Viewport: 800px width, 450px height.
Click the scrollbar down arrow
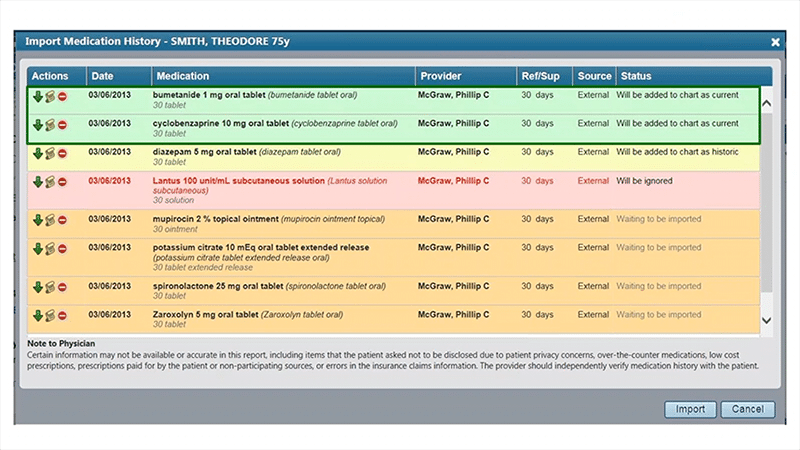pos(766,320)
